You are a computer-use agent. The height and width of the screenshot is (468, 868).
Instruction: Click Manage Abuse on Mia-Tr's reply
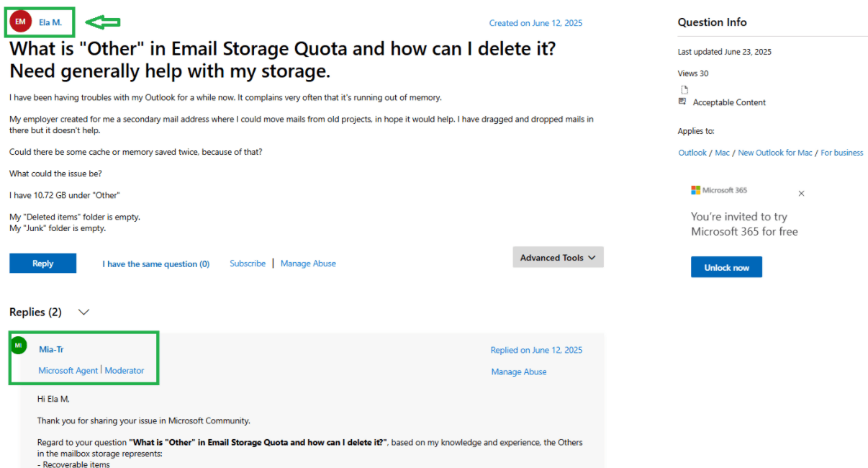coord(518,372)
